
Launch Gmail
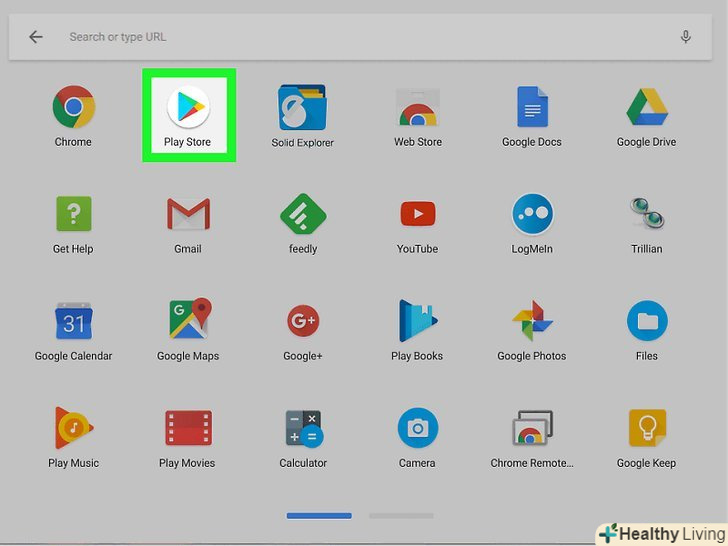(x=188, y=214)
